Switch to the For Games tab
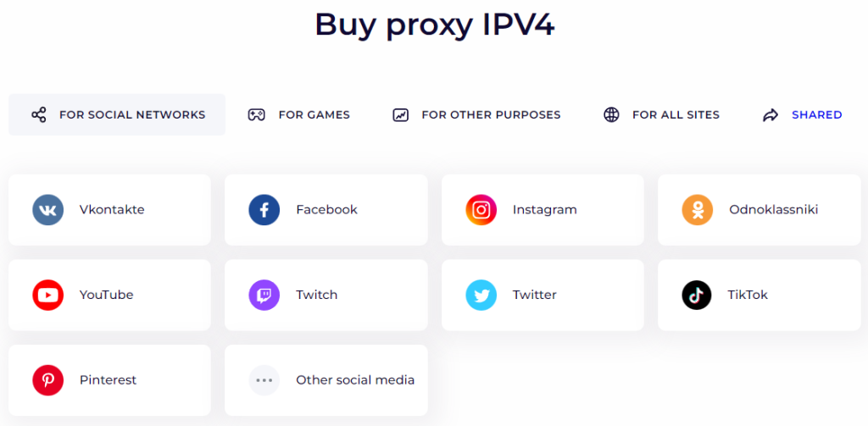The image size is (868, 426). pyautogui.click(x=299, y=115)
